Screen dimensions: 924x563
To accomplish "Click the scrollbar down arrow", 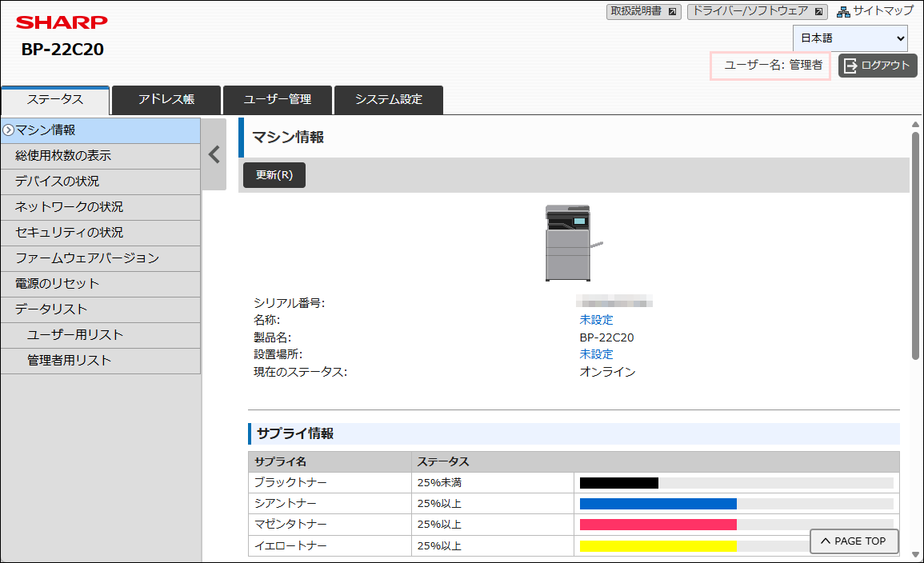I will pyautogui.click(x=915, y=555).
